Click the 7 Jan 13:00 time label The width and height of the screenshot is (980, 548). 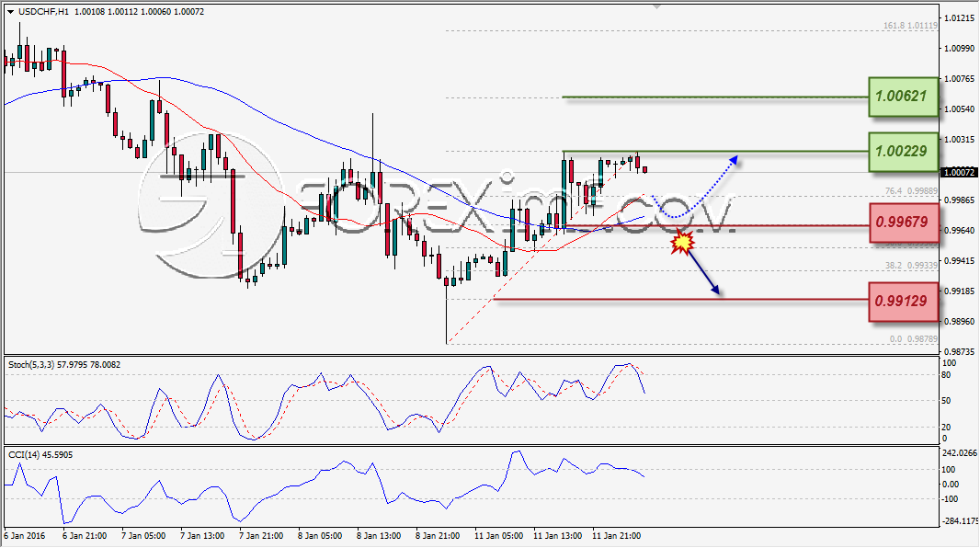(x=202, y=536)
